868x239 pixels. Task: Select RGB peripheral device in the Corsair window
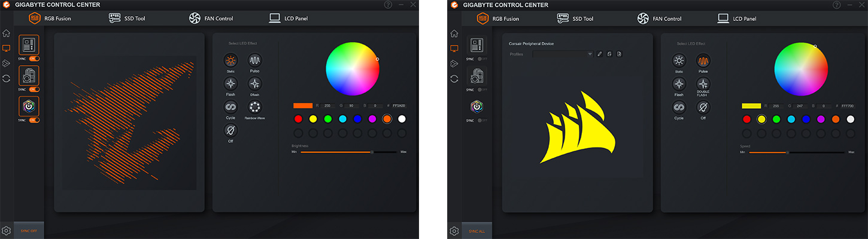coord(477,106)
